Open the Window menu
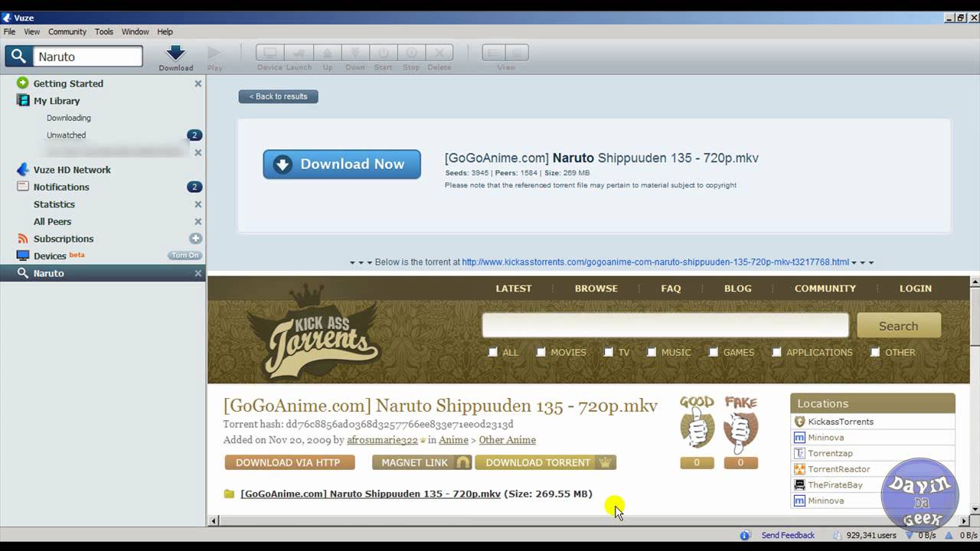The height and width of the screenshot is (551, 980). click(136, 32)
